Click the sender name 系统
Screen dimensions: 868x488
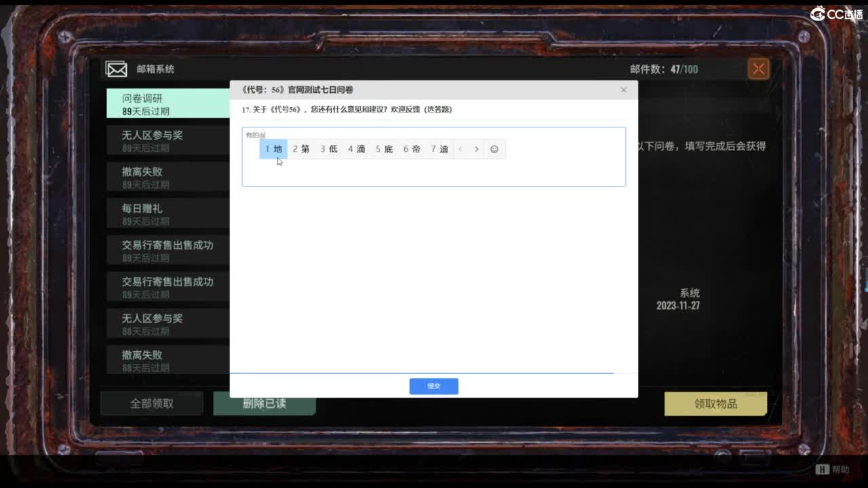[690, 293]
